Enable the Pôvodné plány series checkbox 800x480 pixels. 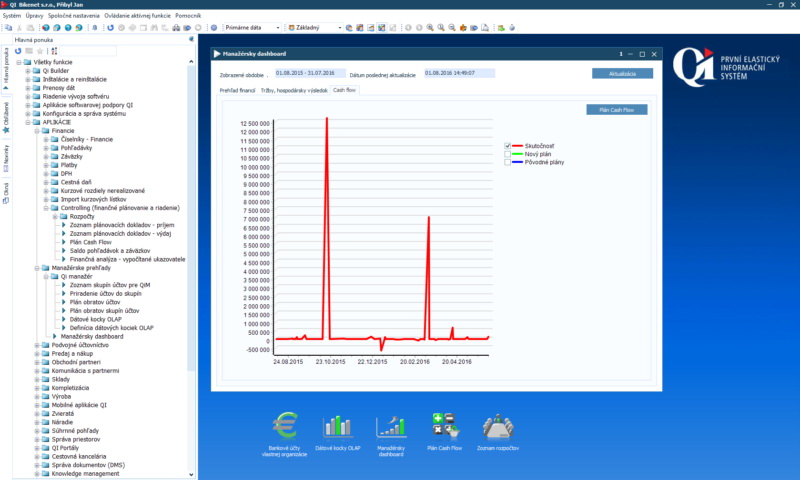point(508,162)
